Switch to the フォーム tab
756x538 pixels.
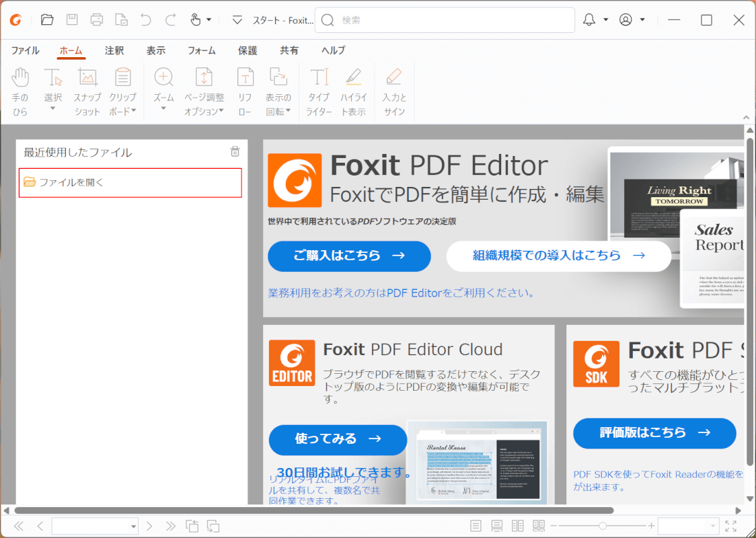[202, 50]
